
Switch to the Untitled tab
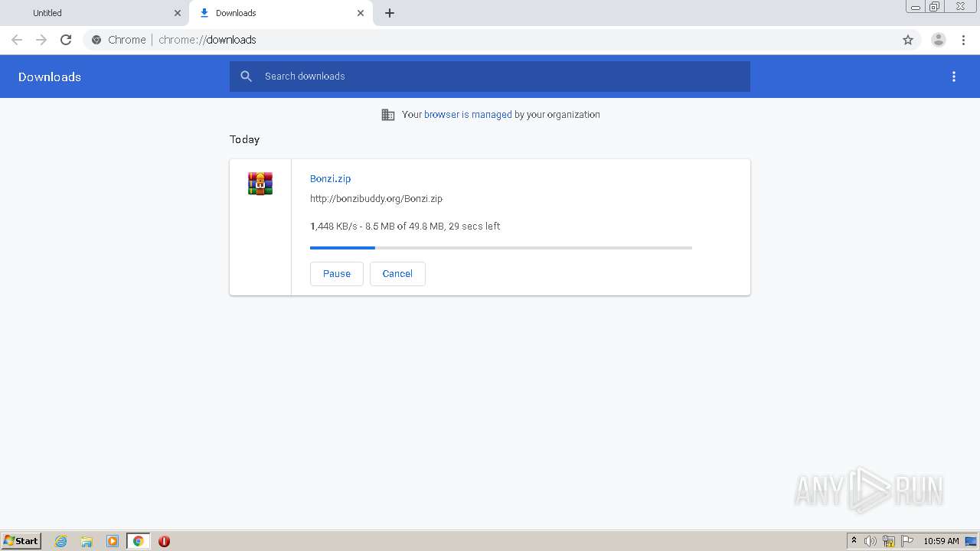pyautogui.click(x=95, y=13)
